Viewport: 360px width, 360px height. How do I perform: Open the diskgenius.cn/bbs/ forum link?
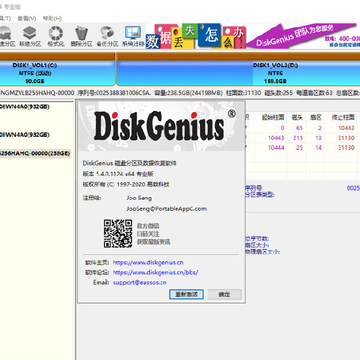(156, 272)
